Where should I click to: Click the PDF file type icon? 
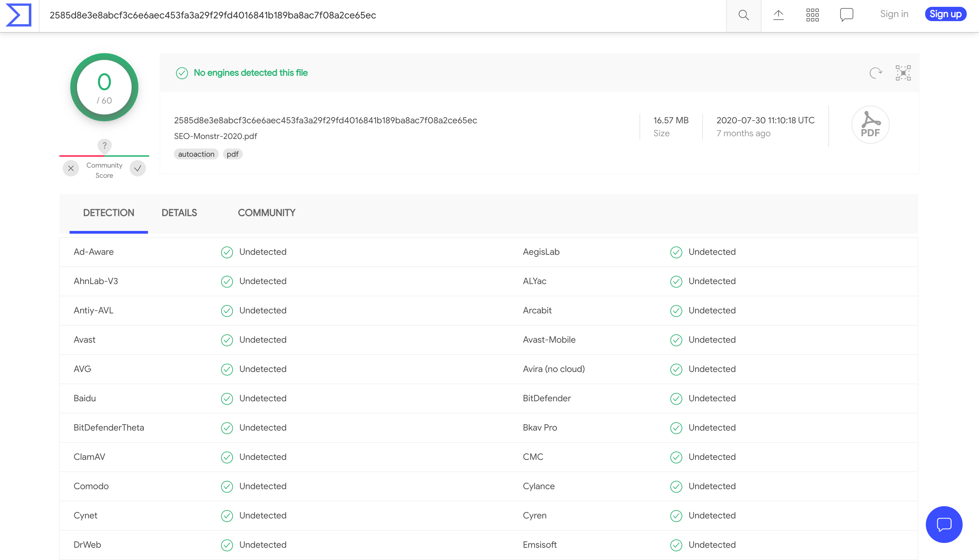tap(870, 125)
